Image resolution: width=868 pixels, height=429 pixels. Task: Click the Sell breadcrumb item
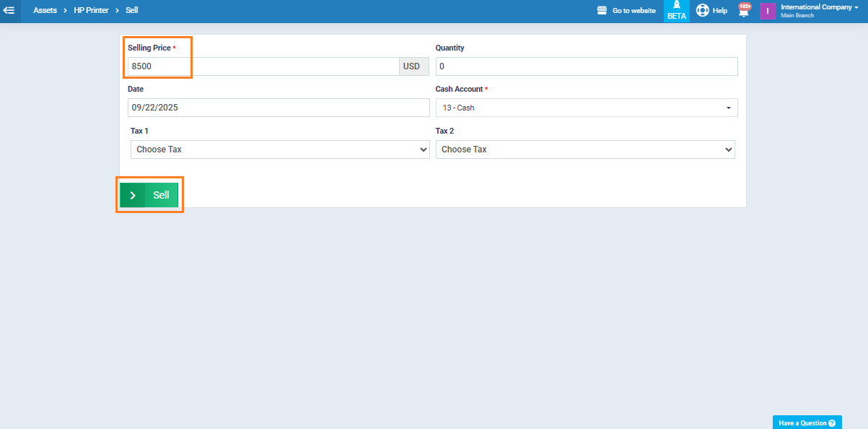(132, 11)
